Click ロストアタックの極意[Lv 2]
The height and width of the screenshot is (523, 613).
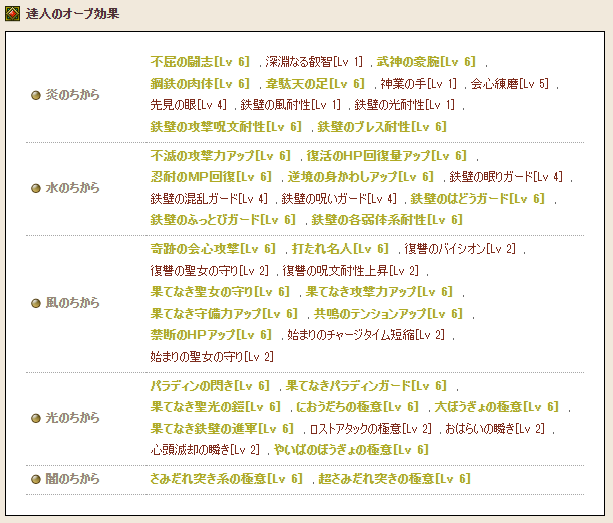[x=371, y=429]
